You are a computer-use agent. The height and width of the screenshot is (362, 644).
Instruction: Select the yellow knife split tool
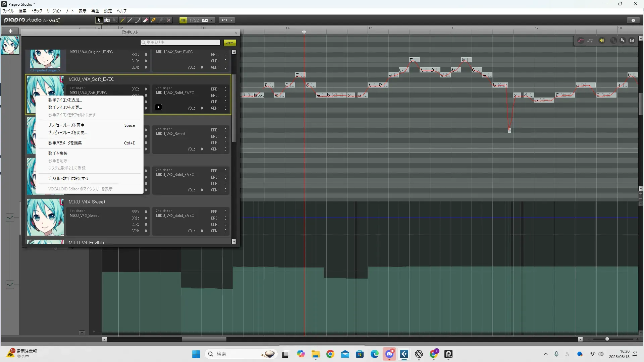(153, 20)
